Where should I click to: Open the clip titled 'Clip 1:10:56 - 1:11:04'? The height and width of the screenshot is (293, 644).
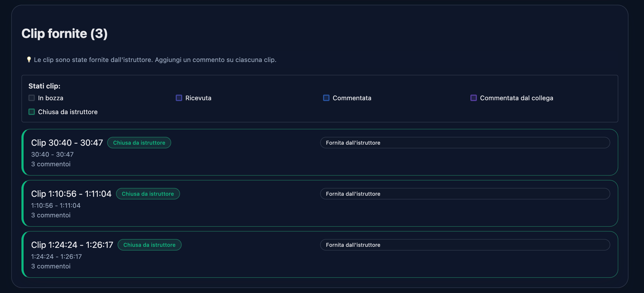click(x=71, y=194)
